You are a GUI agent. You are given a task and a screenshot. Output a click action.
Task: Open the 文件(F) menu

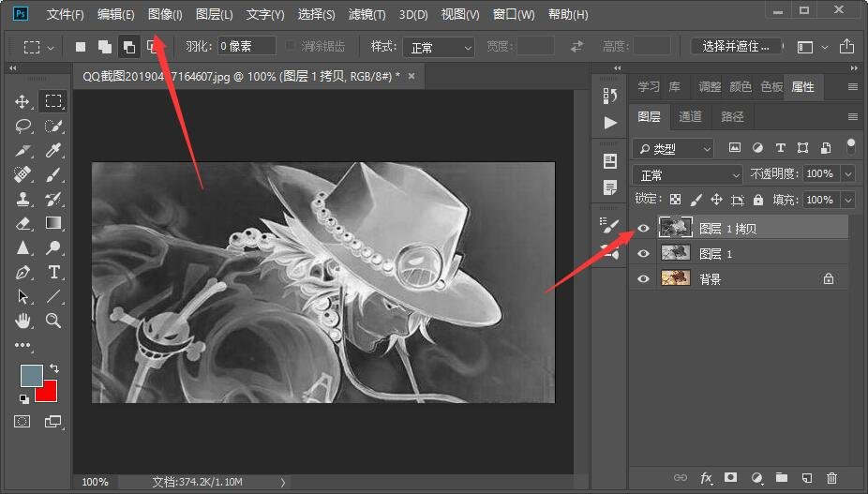pyautogui.click(x=65, y=14)
